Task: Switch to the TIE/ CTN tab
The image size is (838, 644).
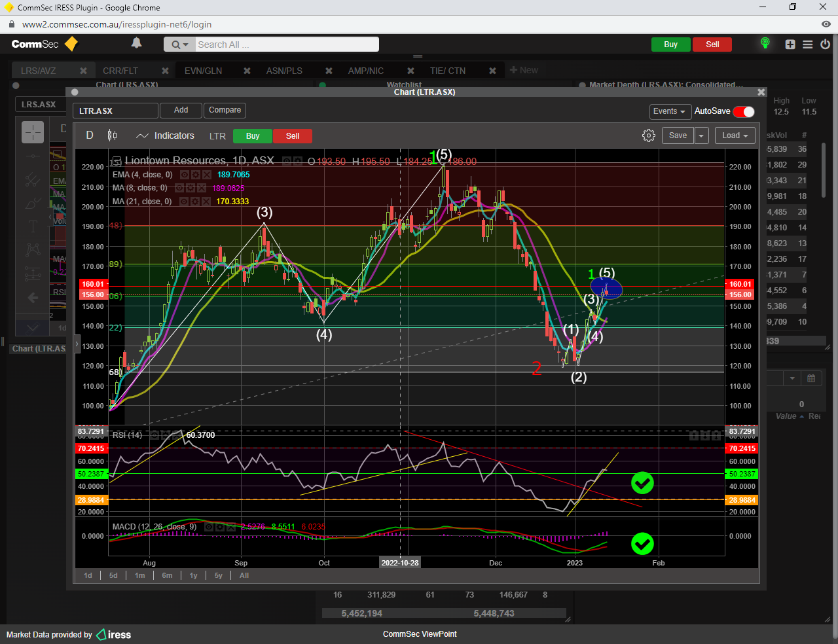Action: [448, 71]
